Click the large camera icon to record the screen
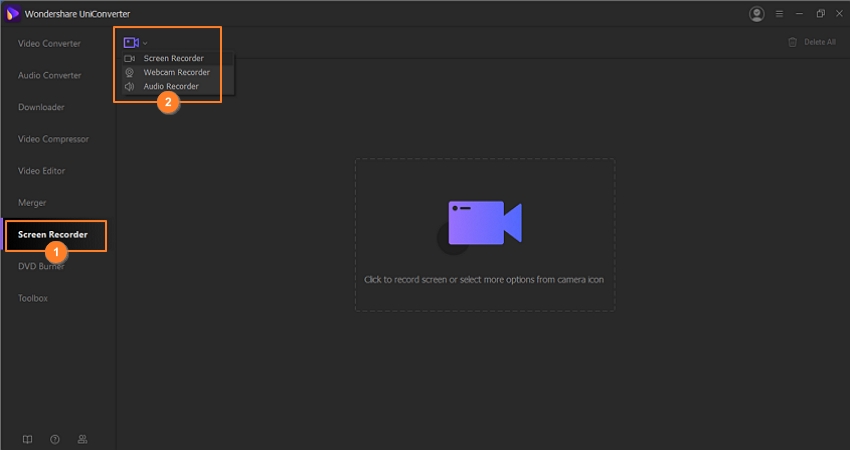The height and width of the screenshot is (450, 850). pos(485,223)
